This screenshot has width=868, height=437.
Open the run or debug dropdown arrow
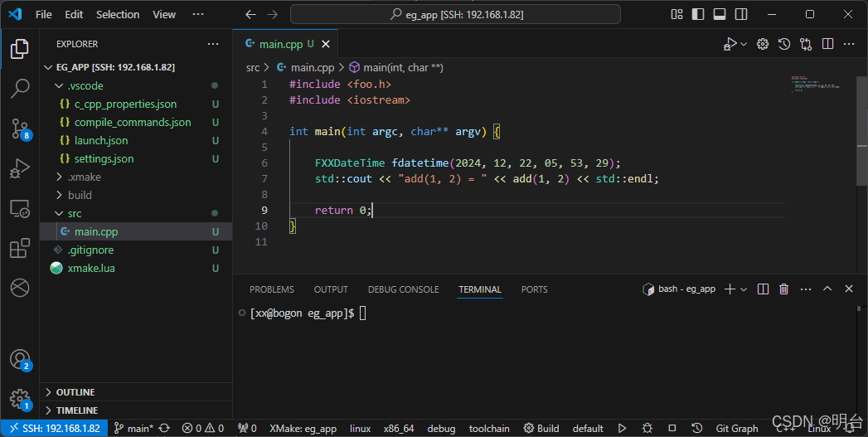pyautogui.click(x=744, y=44)
